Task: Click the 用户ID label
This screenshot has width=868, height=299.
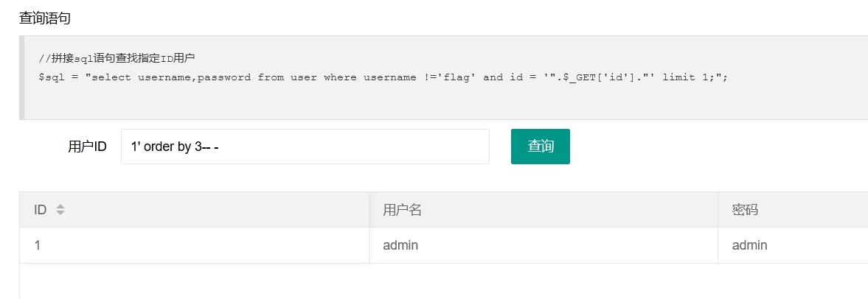Action: 87,147
